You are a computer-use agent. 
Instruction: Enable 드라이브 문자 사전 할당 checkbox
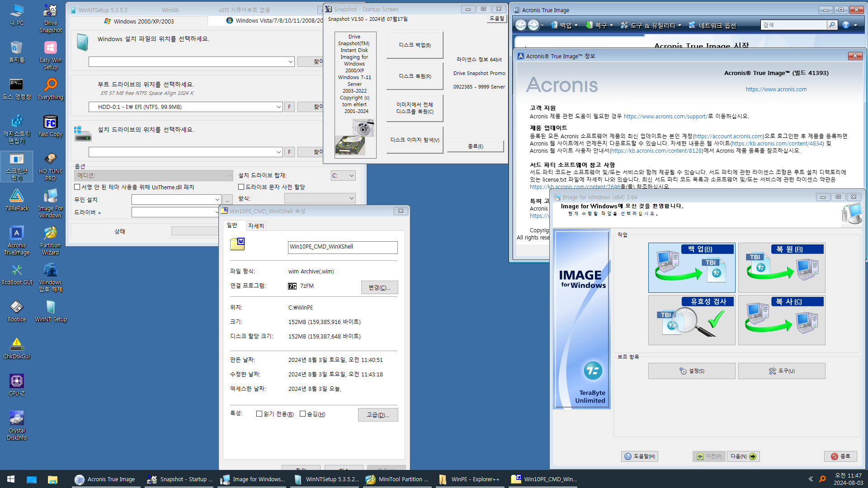tap(241, 187)
